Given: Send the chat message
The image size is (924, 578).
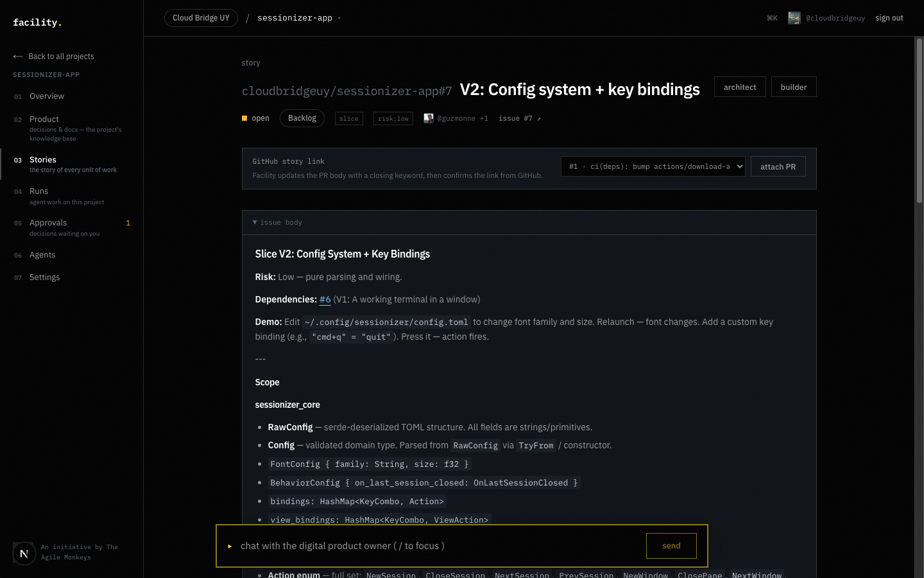Looking at the screenshot, I should point(671,546).
